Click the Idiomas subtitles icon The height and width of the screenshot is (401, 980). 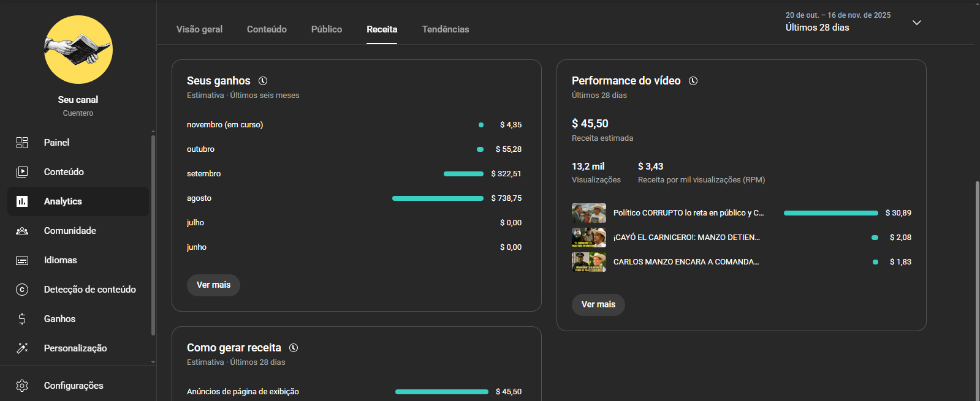pos(22,260)
